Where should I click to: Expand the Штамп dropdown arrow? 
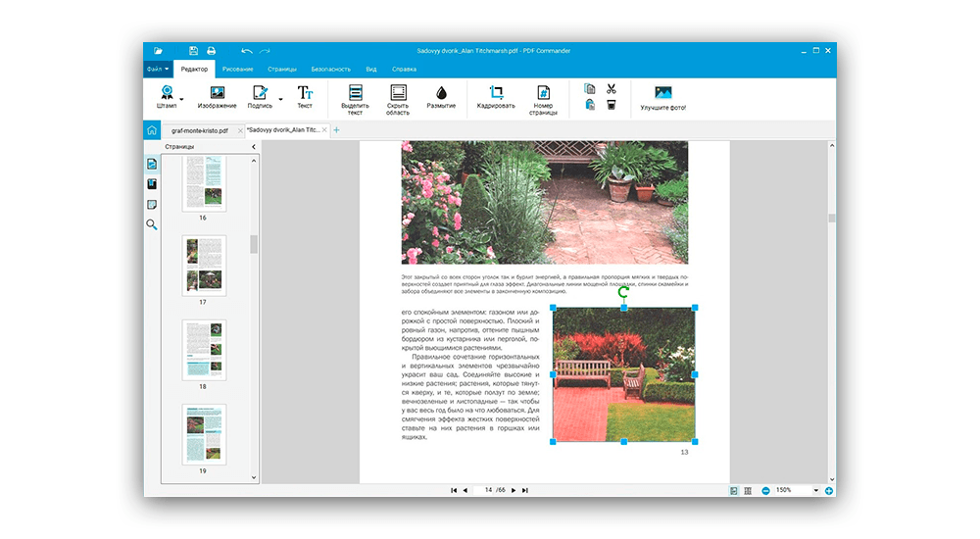click(x=181, y=99)
